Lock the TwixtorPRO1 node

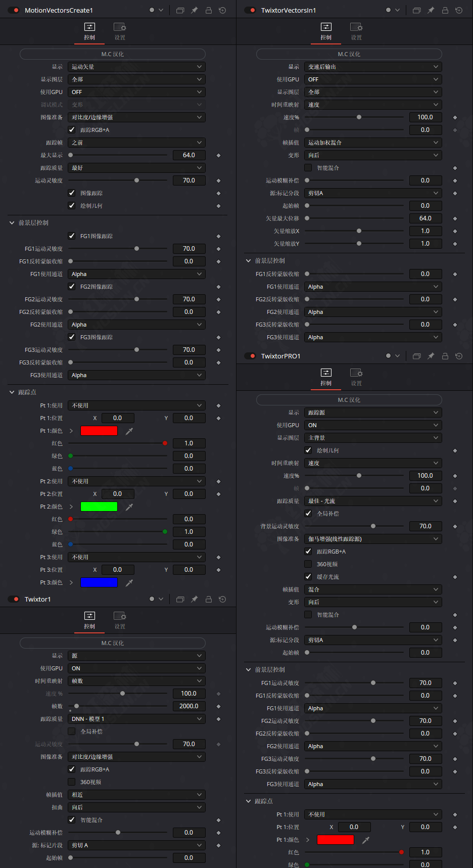coord(445,356)
